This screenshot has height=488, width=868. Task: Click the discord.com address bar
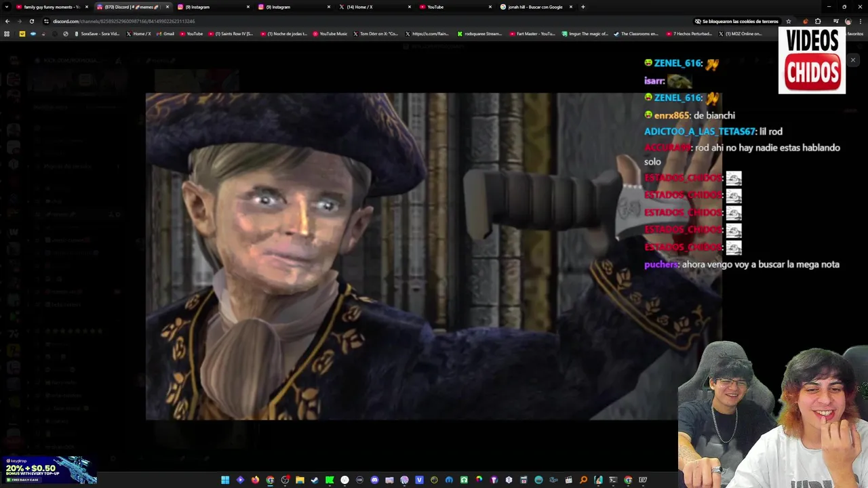(366, 21)
